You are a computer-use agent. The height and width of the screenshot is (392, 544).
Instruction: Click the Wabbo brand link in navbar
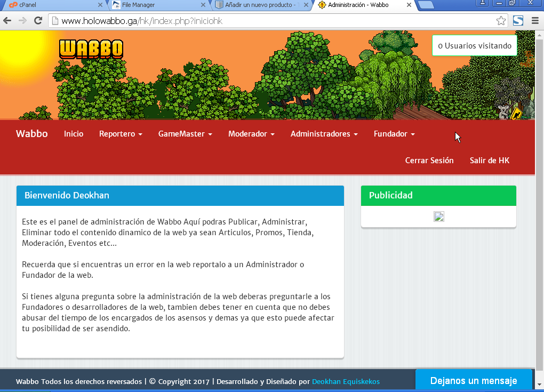click(32, 133)
